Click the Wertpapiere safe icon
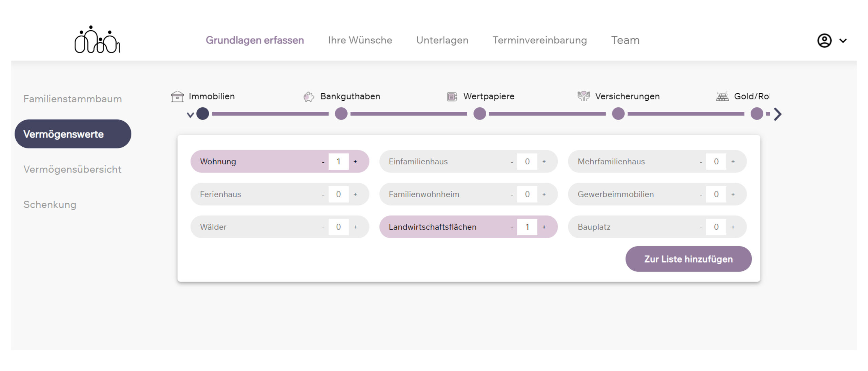The height and width of the screenshot is (371, 868). coord(452,97)
